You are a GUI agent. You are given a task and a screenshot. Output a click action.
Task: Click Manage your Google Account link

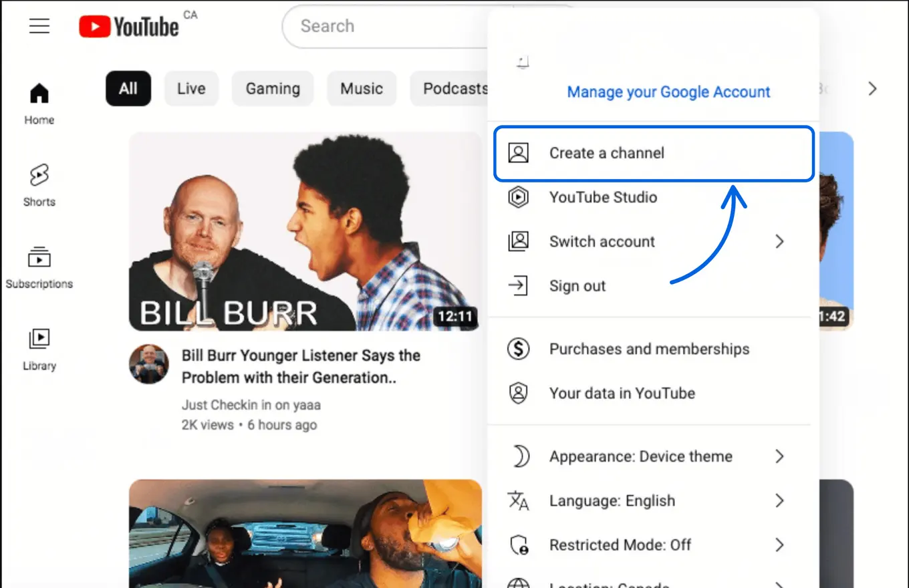click(x=668, y=92)
